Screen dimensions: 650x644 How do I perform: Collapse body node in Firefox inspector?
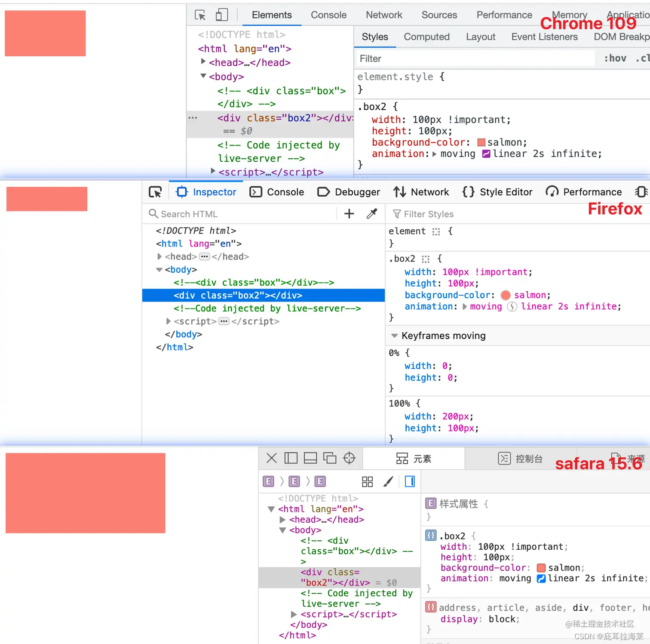159,270
